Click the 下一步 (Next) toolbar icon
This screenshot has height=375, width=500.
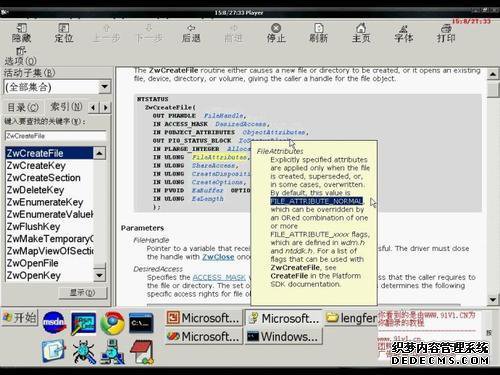point(149,33)
